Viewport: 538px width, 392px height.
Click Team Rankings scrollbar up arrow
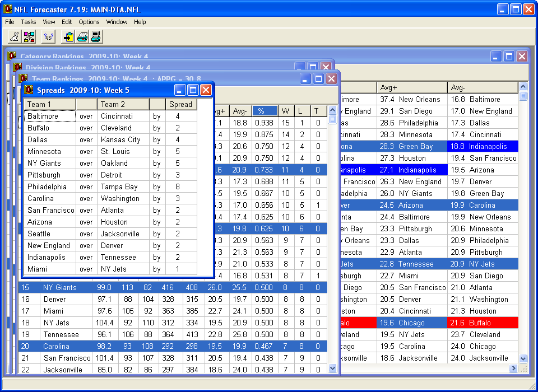(332, 110)
